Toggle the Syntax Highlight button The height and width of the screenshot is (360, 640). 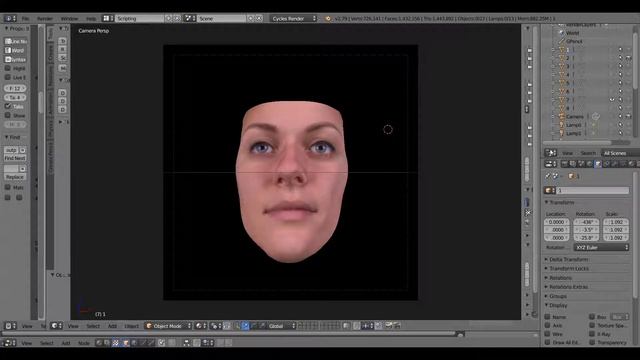(x=16, y=59)
